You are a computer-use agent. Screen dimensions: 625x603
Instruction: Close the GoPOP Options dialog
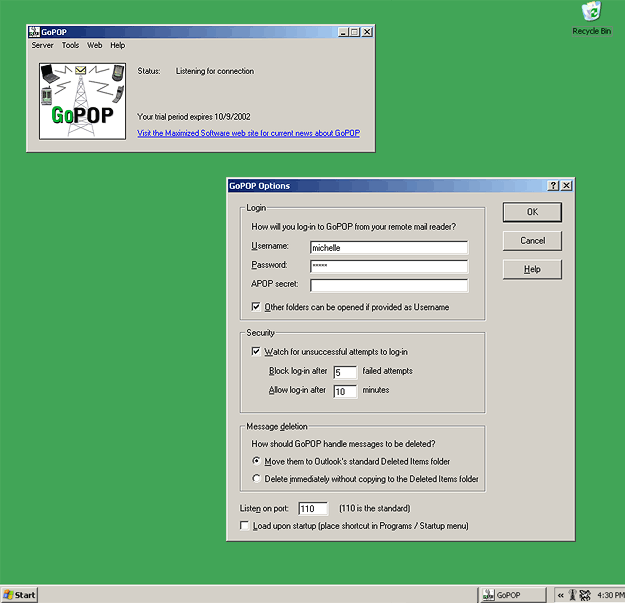[x=566, y=185]
